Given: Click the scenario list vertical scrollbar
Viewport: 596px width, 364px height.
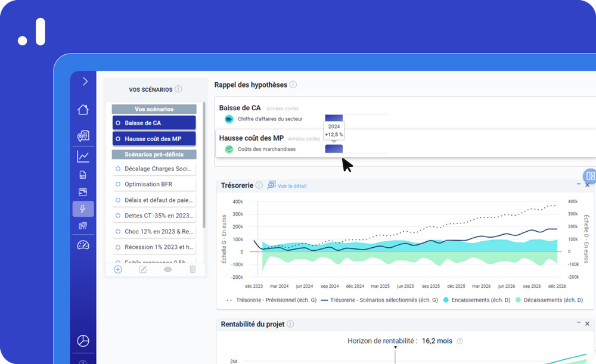Looking at the screenshot, I should (204, 165).
